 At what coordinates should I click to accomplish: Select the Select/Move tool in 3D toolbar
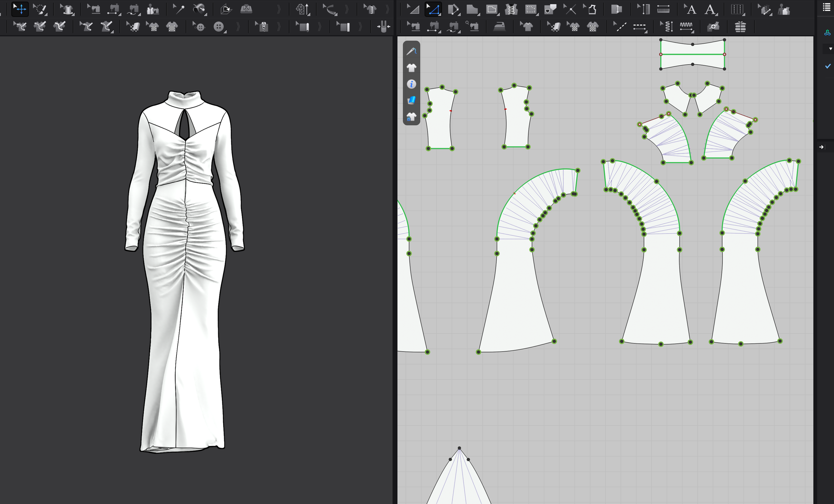[x=20, y=9]
